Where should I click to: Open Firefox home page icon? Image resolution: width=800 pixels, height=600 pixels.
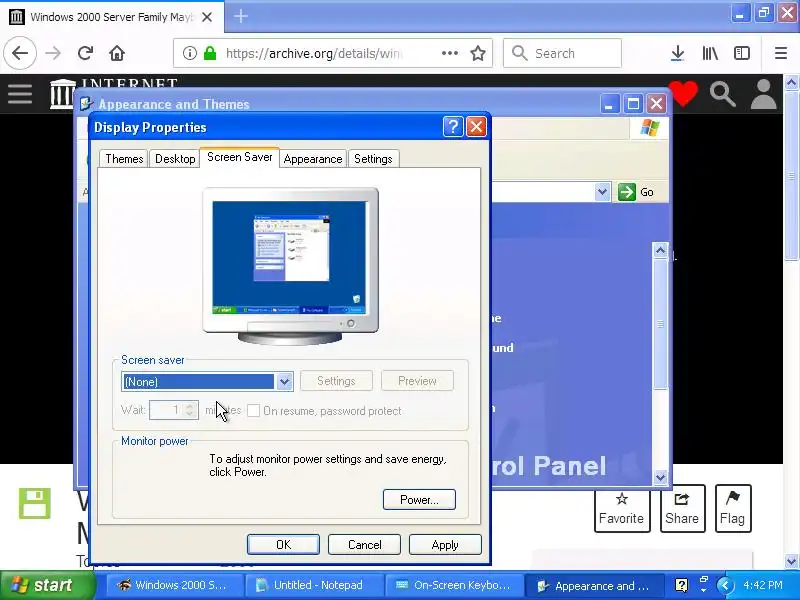(117, 53)
